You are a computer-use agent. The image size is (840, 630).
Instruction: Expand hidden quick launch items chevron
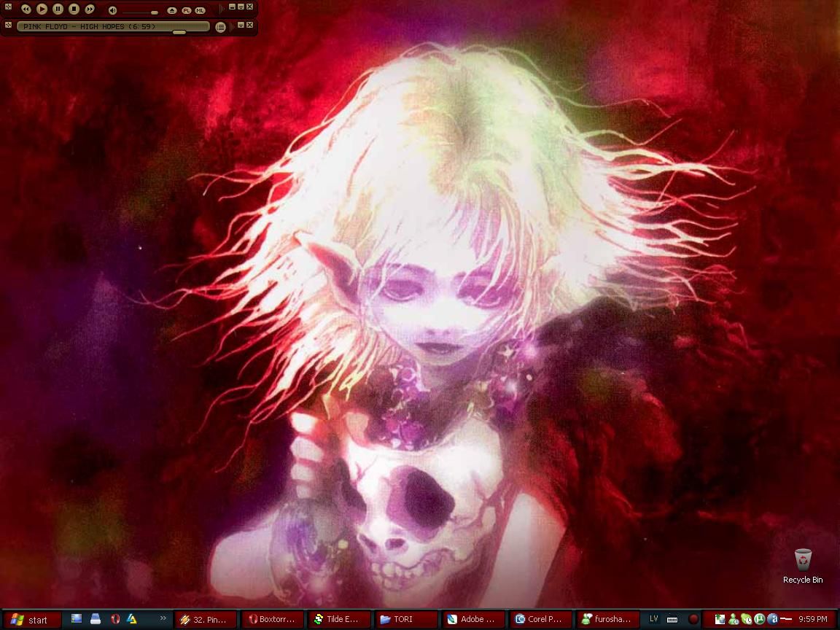tap(163, 618)
